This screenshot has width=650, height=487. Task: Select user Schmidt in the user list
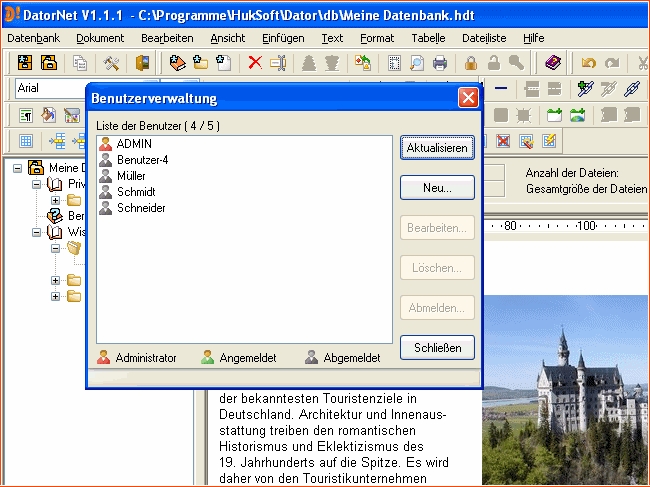point(135,192)
